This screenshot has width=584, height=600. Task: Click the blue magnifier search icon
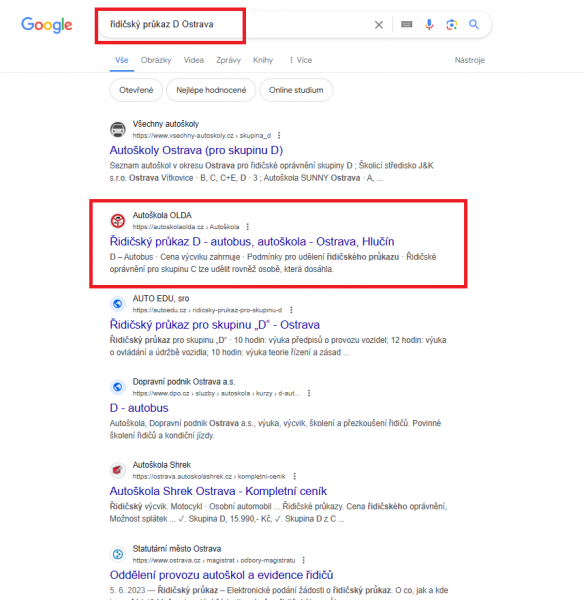[474, 24]
